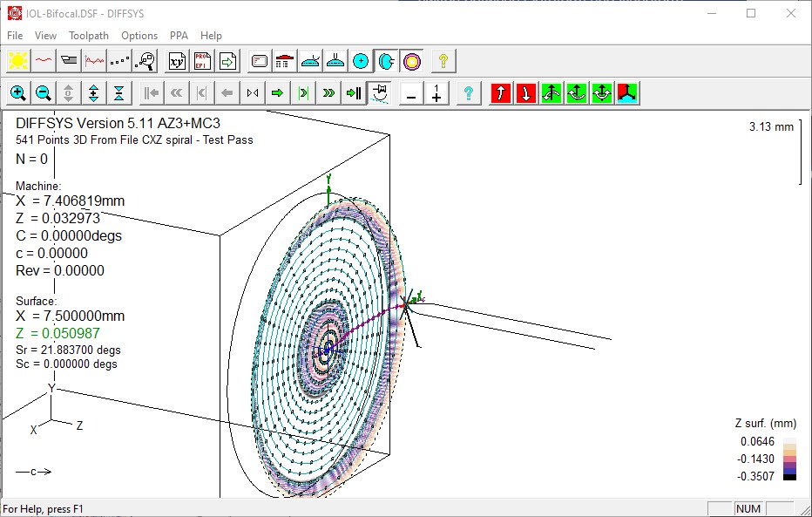Open the View menu dropdown

coord(45,36)
